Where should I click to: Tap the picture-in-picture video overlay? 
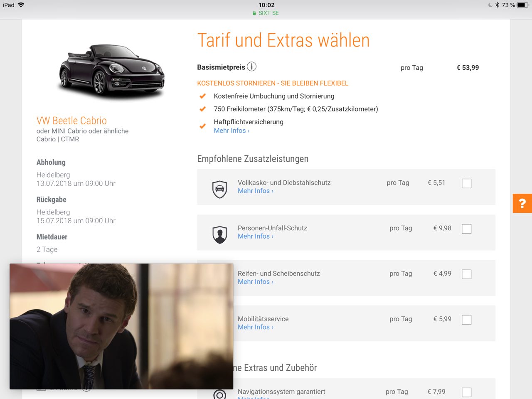(x=121, y=326)
